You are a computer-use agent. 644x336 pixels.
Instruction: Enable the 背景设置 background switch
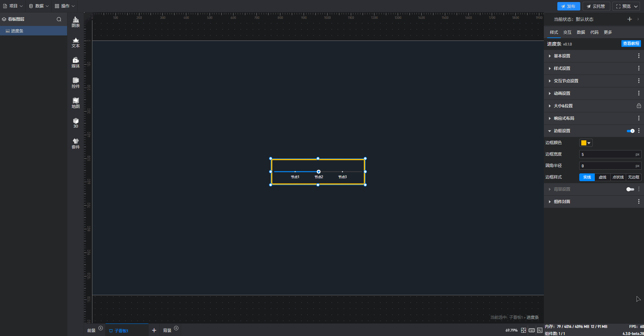(x=630, y=189)
